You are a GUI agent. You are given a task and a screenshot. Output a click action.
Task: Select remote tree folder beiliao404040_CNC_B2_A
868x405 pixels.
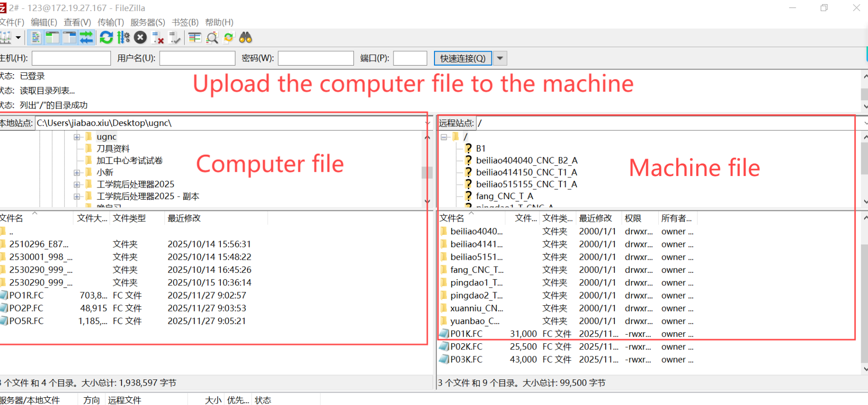coord(527,161)
